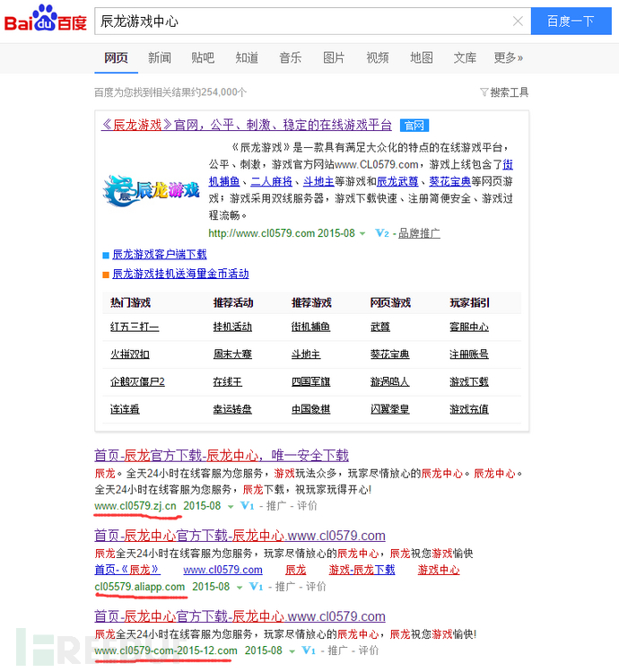
Task: Open 搜索工具 filter tools
Action: [x=504, y=92]
